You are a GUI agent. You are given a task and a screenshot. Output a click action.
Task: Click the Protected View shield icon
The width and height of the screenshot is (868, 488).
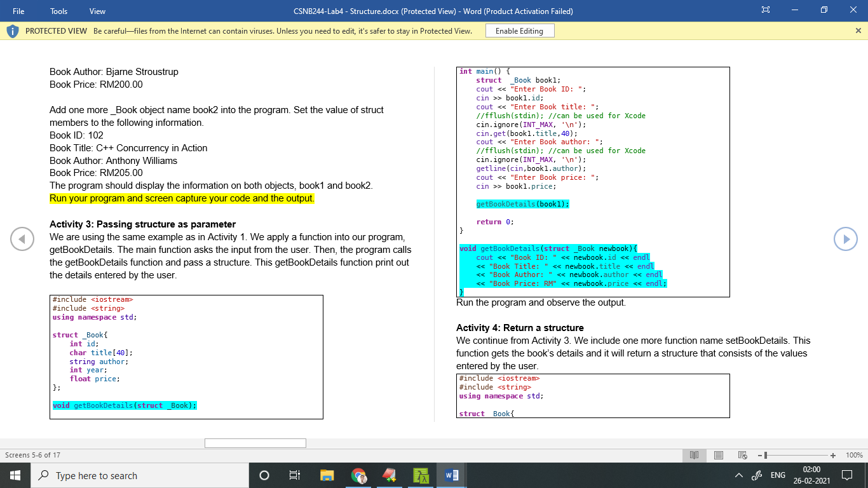point(12,30)
